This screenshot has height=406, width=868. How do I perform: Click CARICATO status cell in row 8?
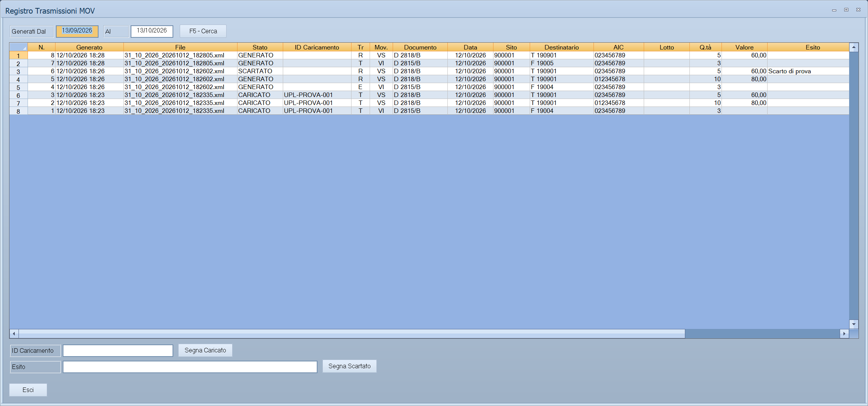pyautogui.click(x=260, y=111)
